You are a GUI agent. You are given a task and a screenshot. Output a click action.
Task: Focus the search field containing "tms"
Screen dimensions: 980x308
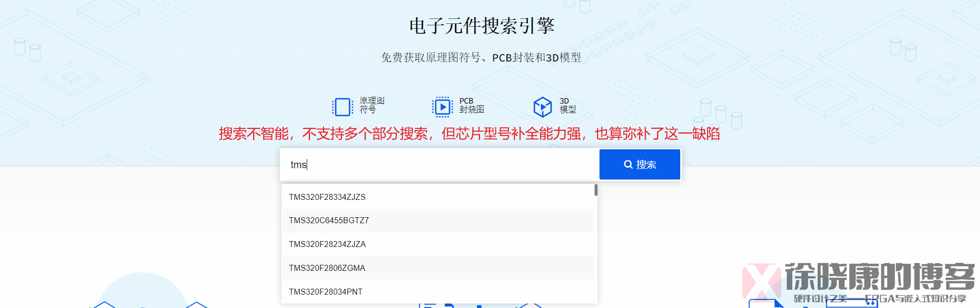[439, 165]
